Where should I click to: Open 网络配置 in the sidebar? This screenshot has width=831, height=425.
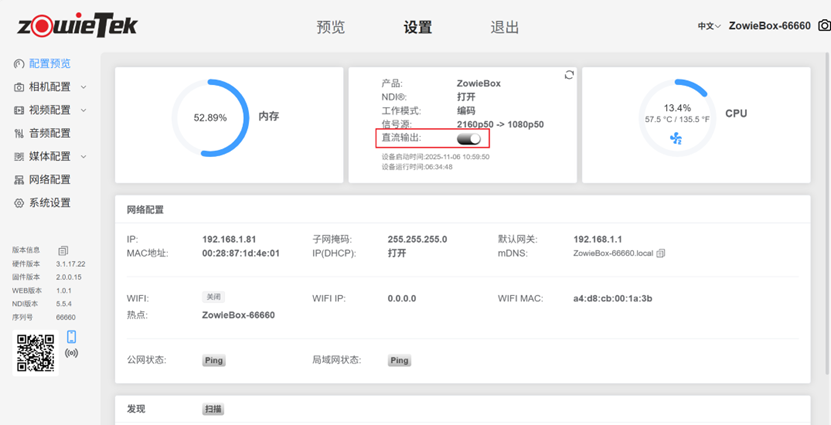click(x=49, y=180)
